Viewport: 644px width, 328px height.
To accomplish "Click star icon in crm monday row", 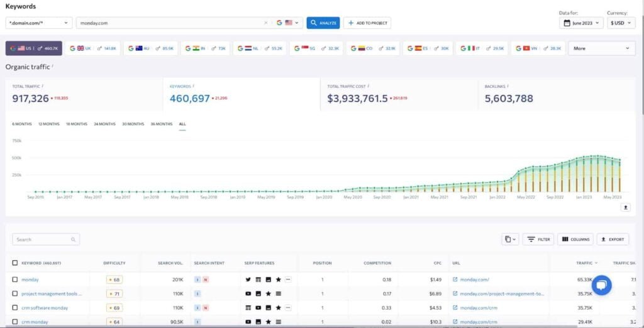I will click(x=268, y=322).
